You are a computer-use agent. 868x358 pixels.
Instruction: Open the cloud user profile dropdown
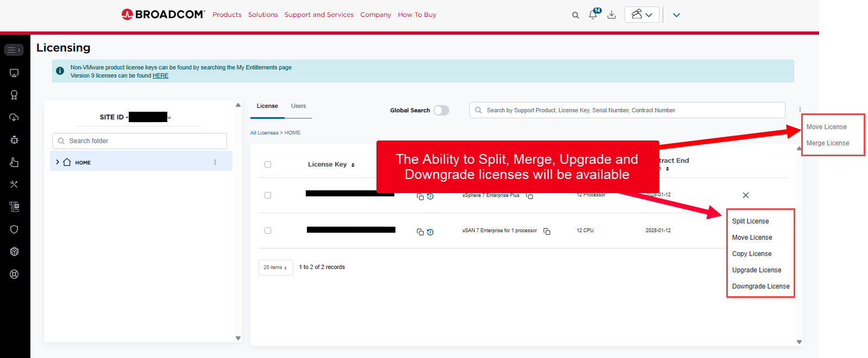tap(642, 15)
